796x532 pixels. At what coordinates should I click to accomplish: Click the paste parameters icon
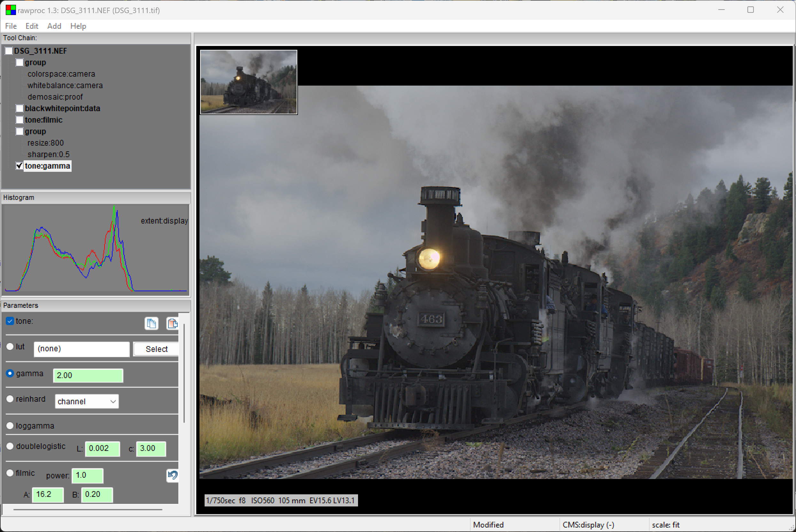[x=172, y=323]
